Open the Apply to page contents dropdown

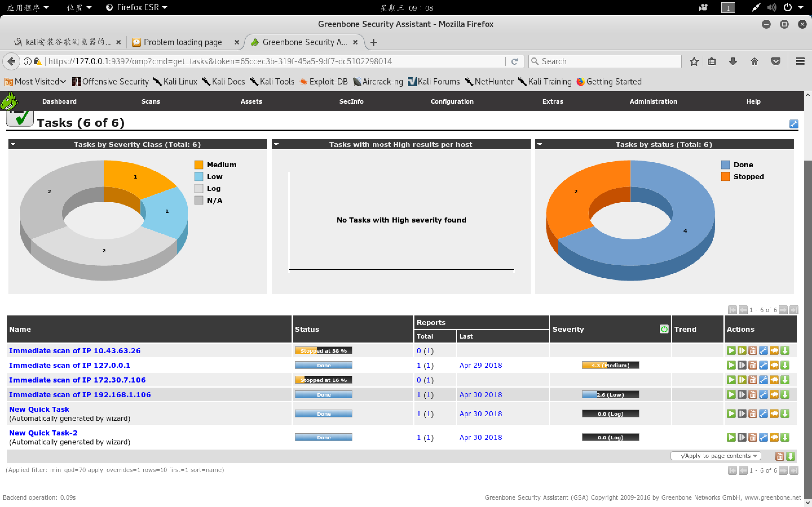[715, 456]
